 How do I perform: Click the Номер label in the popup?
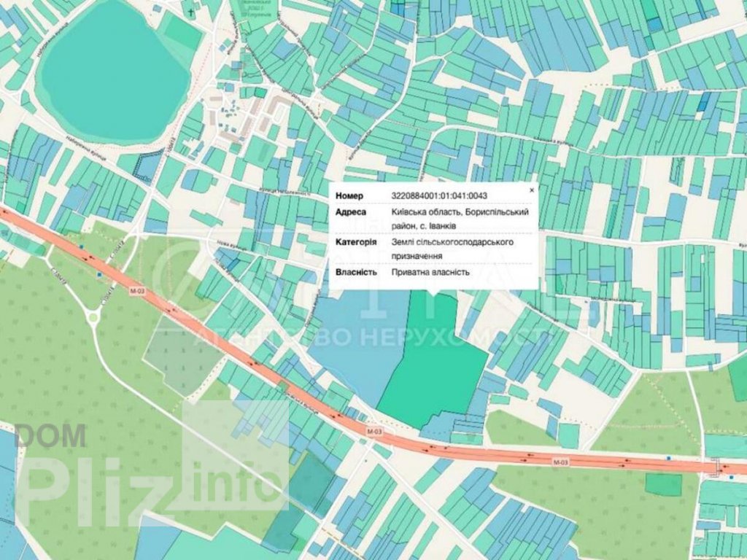pos(349,195)
